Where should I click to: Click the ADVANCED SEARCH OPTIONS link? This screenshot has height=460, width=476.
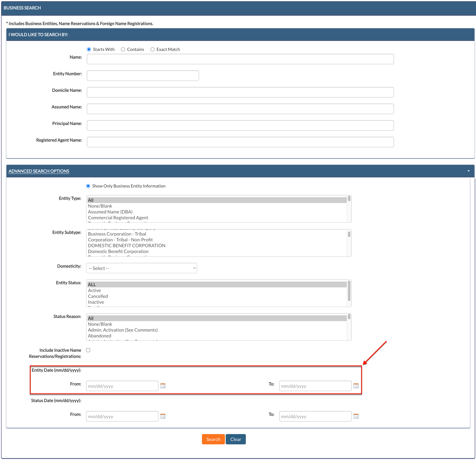tap(39, 171)
